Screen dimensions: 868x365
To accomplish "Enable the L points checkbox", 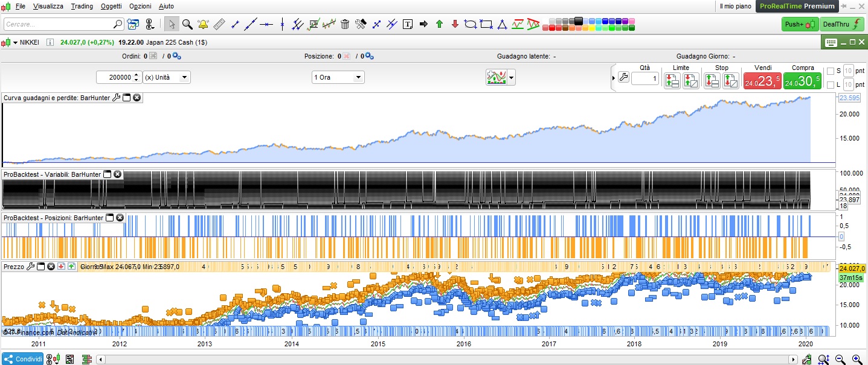I will 830,84.
